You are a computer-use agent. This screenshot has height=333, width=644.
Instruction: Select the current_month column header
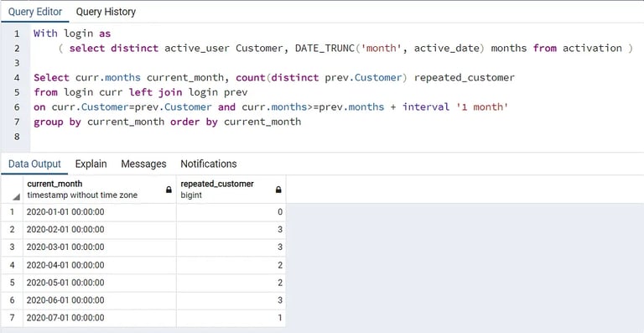(100, 190)
